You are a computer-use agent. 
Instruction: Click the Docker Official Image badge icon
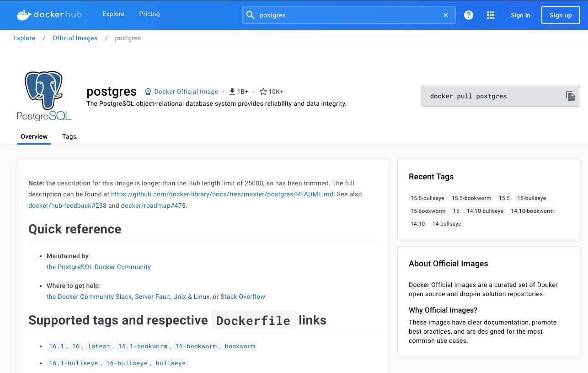tap(148, 92)
